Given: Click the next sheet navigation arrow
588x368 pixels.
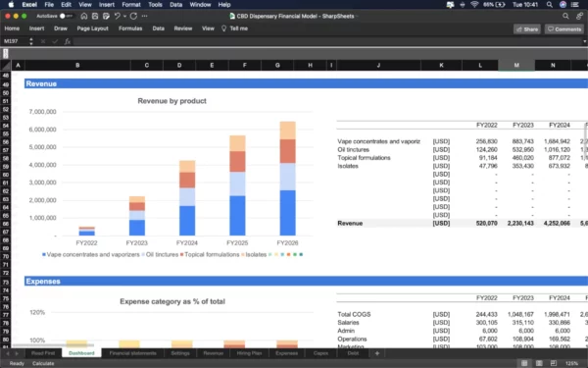Looking at the screenshot, I should pyautogui.click(x=17, y=353).
